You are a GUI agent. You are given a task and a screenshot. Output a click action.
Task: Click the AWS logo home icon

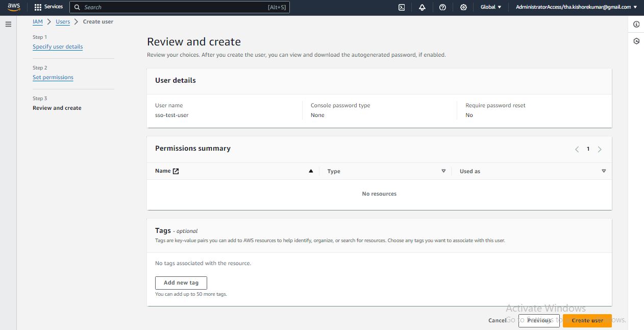(14, 7)
